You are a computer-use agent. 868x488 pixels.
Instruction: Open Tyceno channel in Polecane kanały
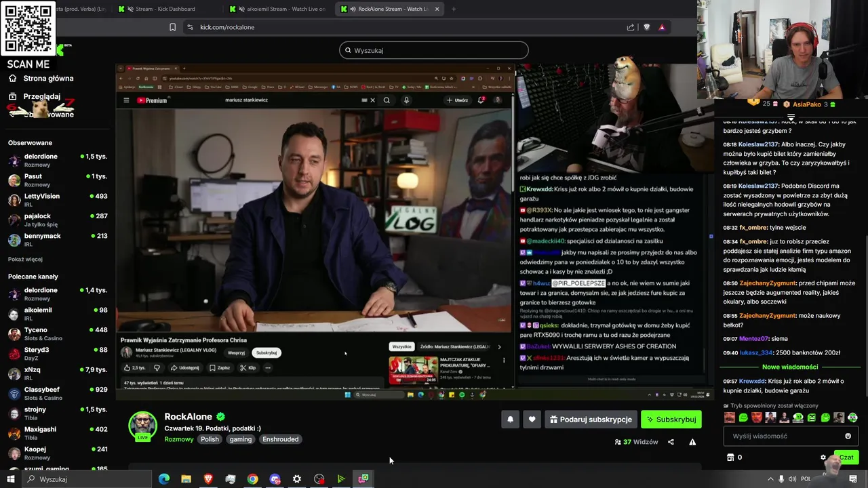[57, 333]
